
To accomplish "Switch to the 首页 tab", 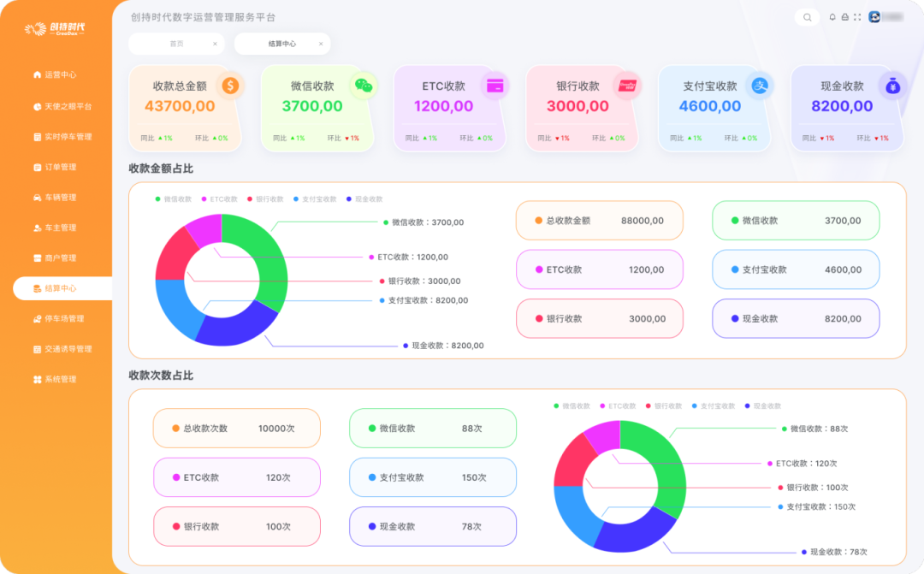I will (176, 44).
